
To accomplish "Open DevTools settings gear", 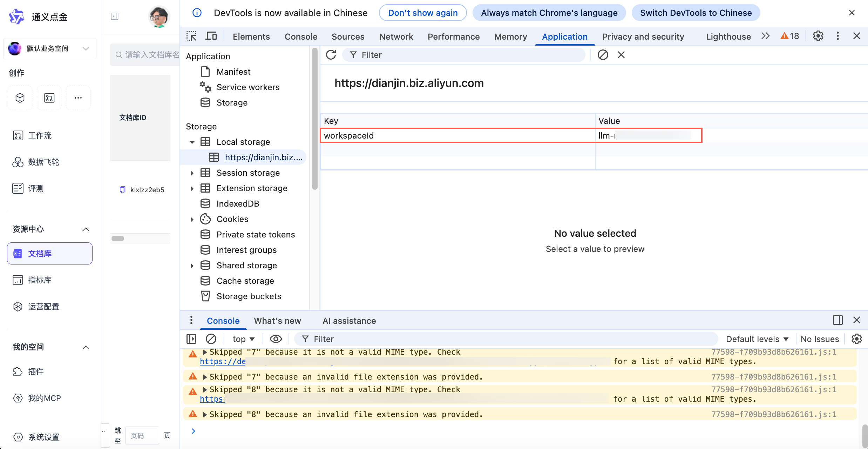I will pos(818,36).
